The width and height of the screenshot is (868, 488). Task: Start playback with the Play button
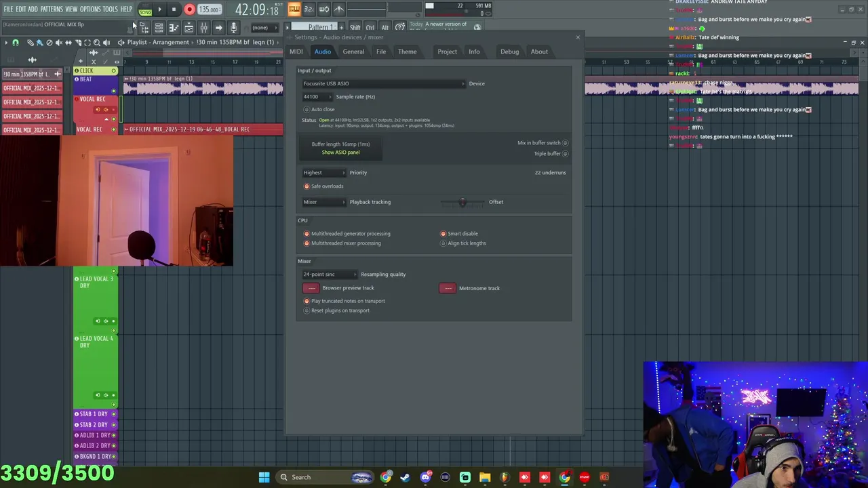[160, 9]
